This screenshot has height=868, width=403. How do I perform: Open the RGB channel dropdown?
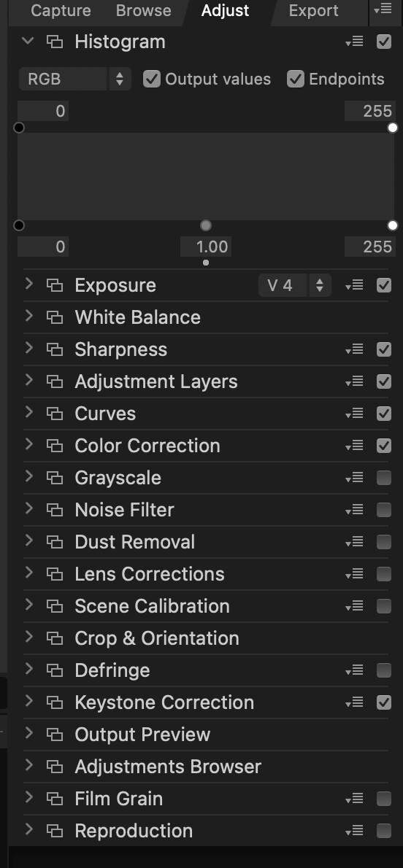[x=75, y=80]
